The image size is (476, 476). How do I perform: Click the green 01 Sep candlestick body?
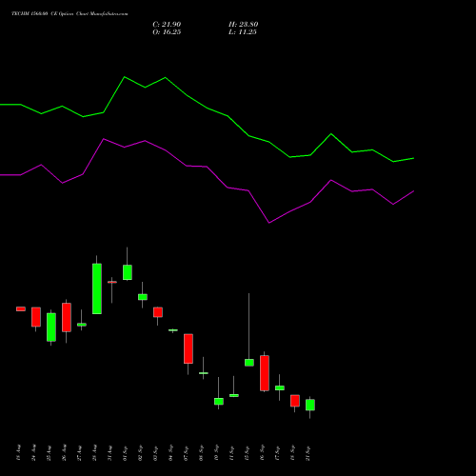(x=128, y=272)
